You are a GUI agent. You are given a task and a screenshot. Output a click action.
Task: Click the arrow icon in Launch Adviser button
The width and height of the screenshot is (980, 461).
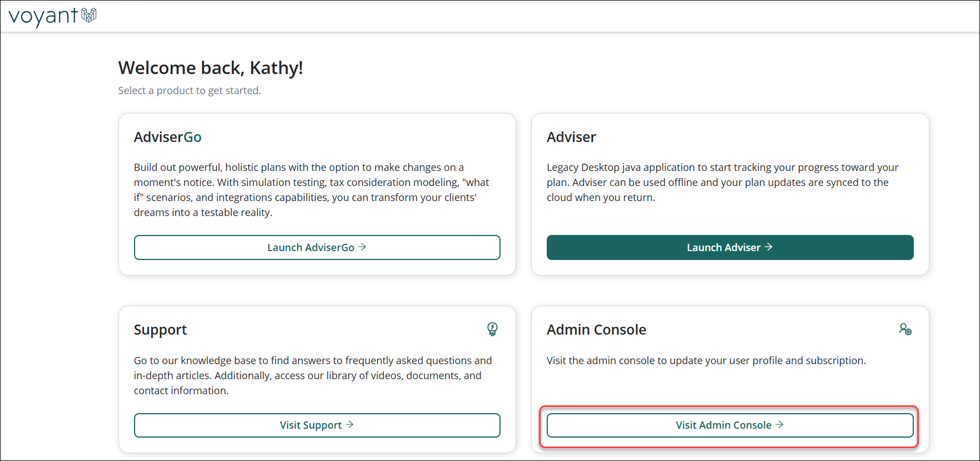point(769,247)
